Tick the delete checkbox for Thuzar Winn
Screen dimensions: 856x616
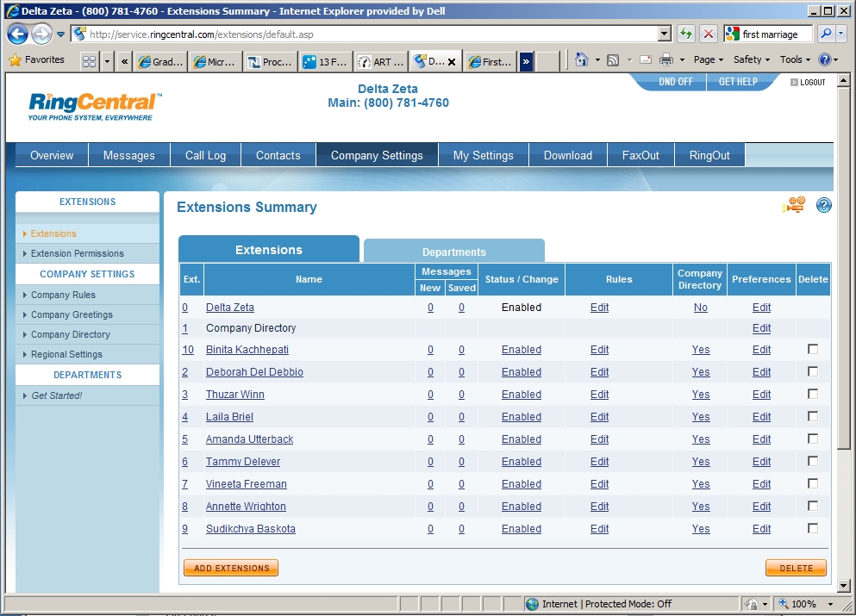point(813,394)
